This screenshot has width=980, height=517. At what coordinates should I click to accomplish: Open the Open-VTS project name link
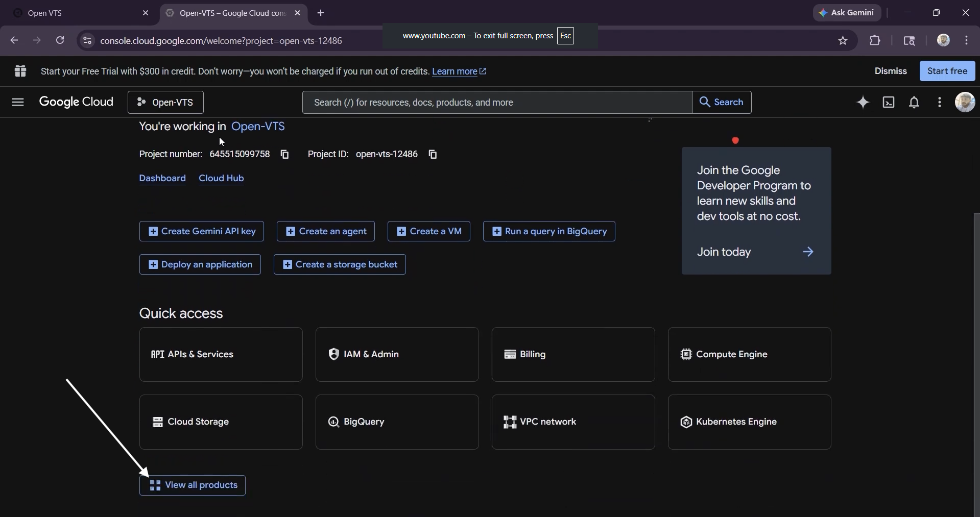click(x=258, y=127)
